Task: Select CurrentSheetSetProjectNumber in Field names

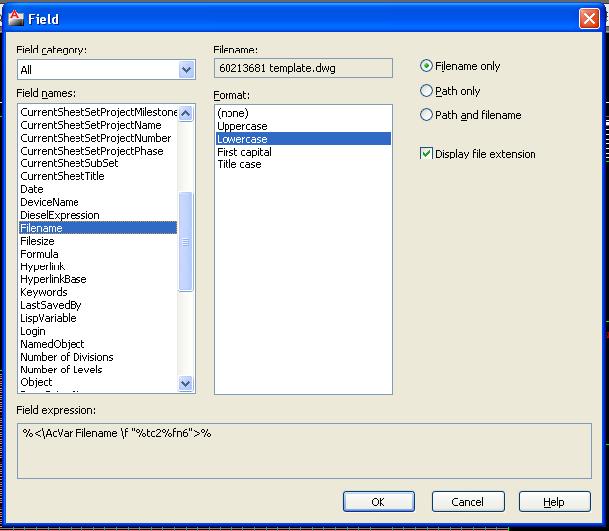Action: pos(96,138)
